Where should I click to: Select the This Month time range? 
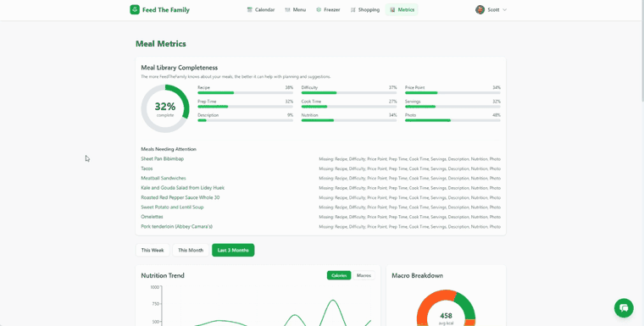coord(191,250)
